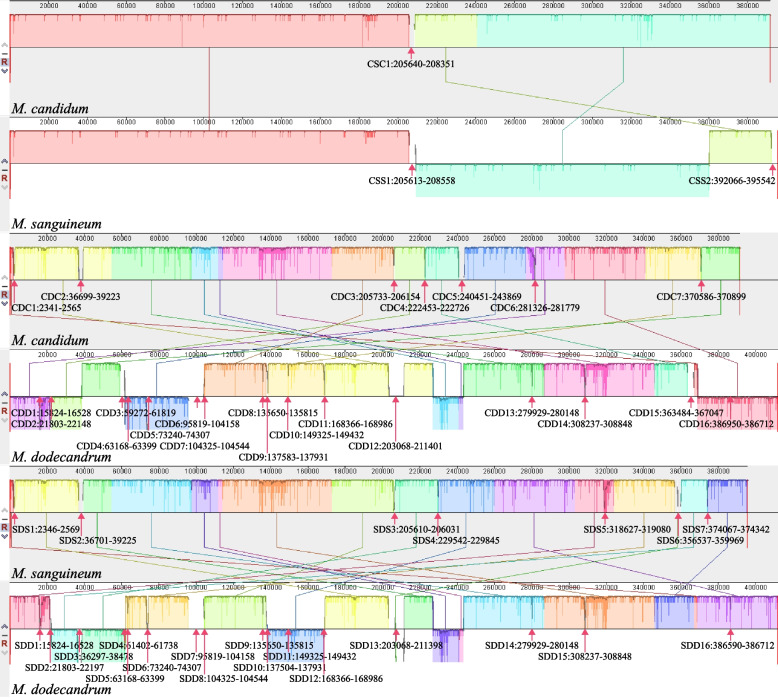
Task: Move the CDC1 genome panel down
Action: pos(4,304)
